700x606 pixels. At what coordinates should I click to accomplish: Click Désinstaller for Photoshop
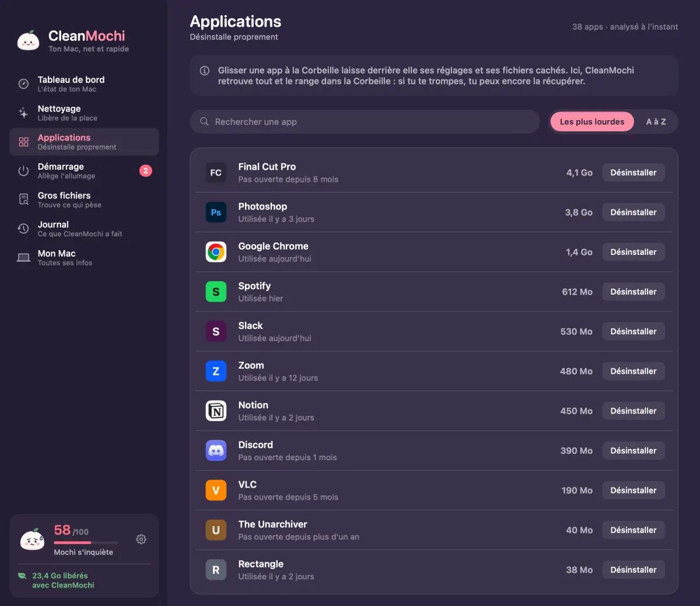click(x=633, y=212)
